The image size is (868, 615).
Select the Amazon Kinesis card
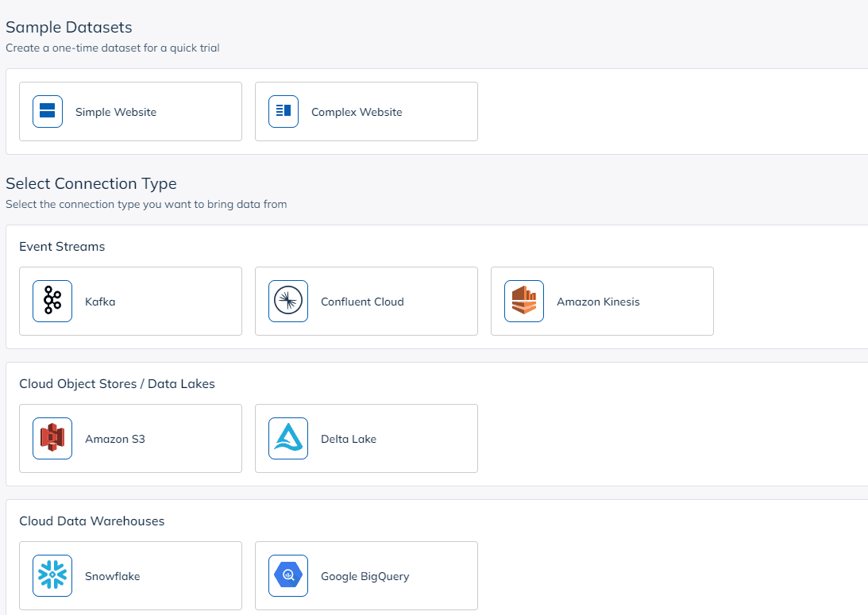click(x=602, y=301)
